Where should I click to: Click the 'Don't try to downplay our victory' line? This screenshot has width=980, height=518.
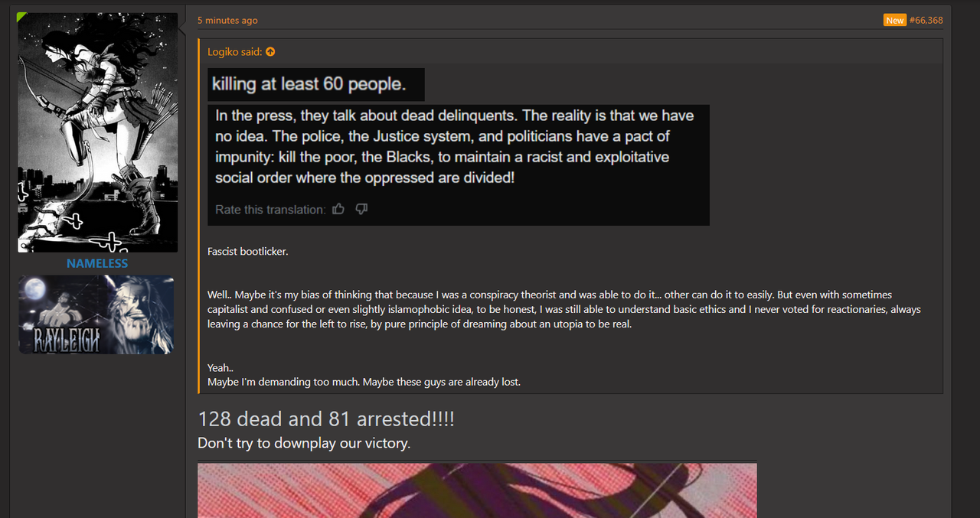pyautogui.click(x=304, y=443)
